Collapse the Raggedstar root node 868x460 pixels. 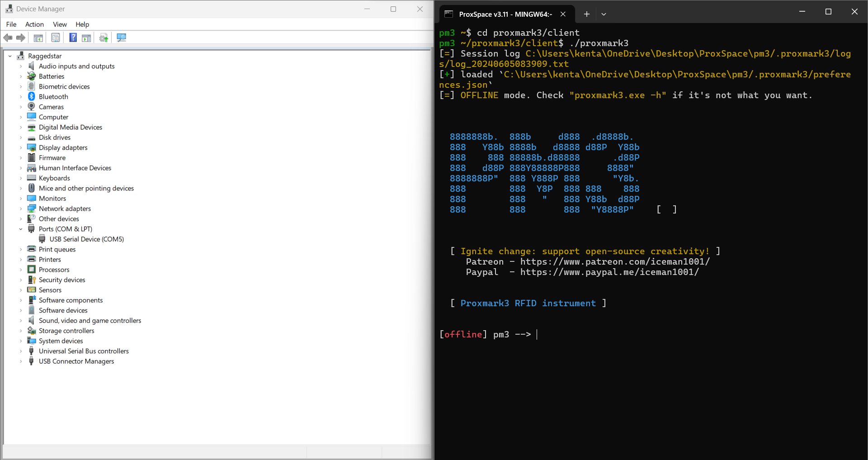[10, 56]
